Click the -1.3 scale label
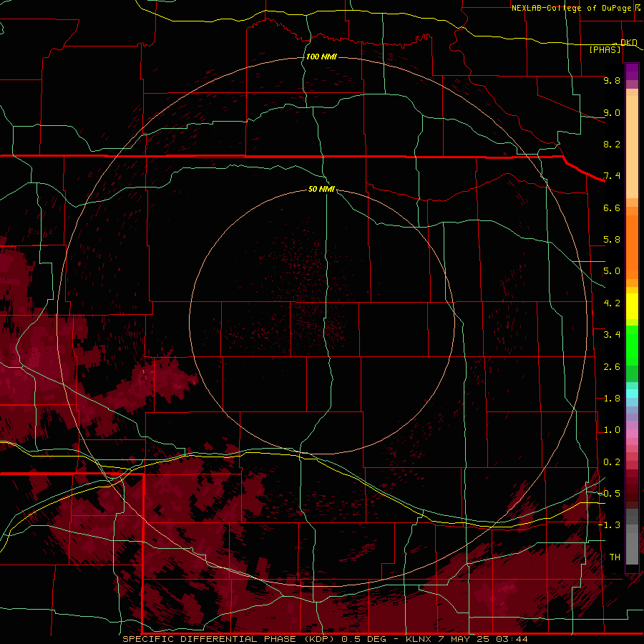Screen dimensions: 644x644 (x=609, y=525)
